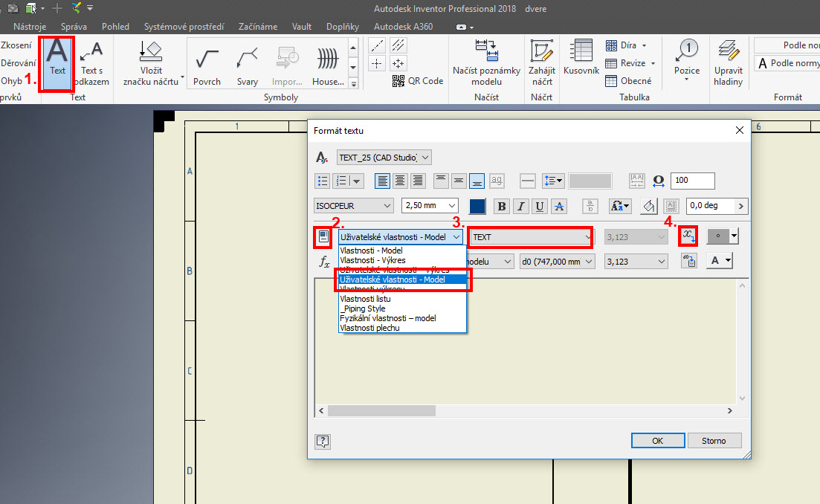Image resolution: width=820 pixels, height=504 pixels.
Task: Toggle bold text formatting
Action: coord(502,206)
